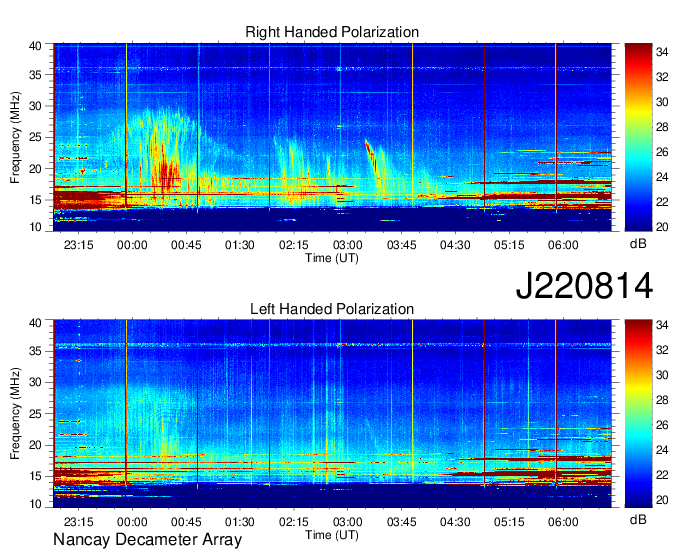
Task: Click "06:00" time tick under Right Handed plot
Action: [563, 245]
